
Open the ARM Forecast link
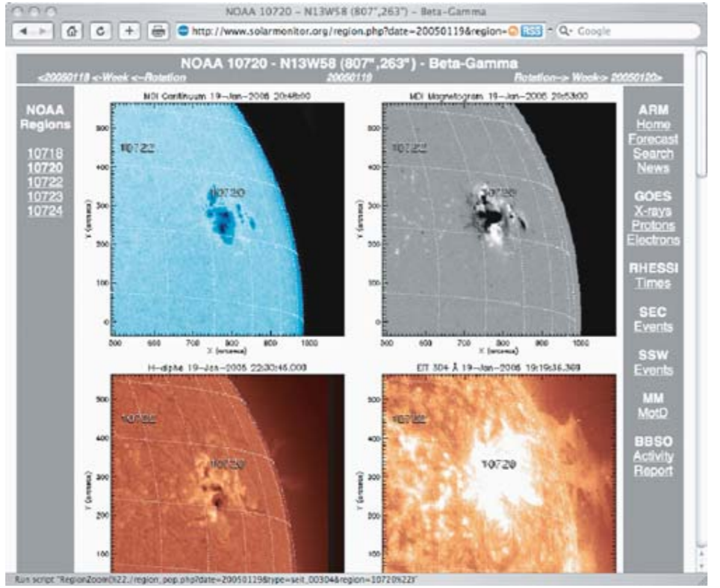tap(653, 139)
